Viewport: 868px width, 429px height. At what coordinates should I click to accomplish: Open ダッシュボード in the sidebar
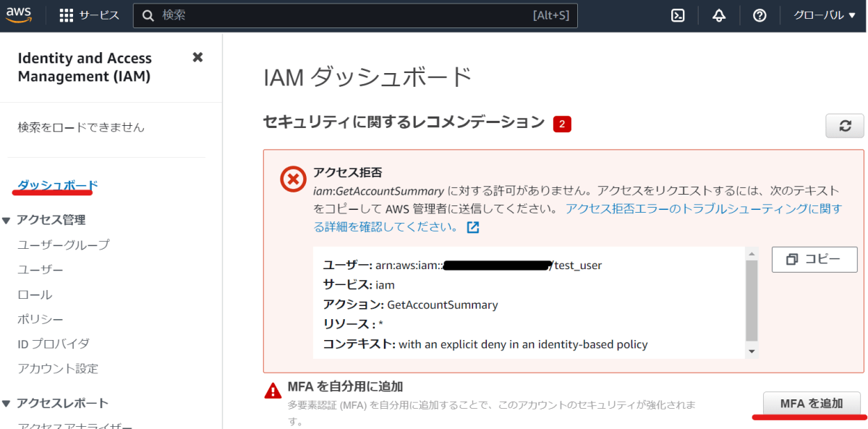(58, 185)
